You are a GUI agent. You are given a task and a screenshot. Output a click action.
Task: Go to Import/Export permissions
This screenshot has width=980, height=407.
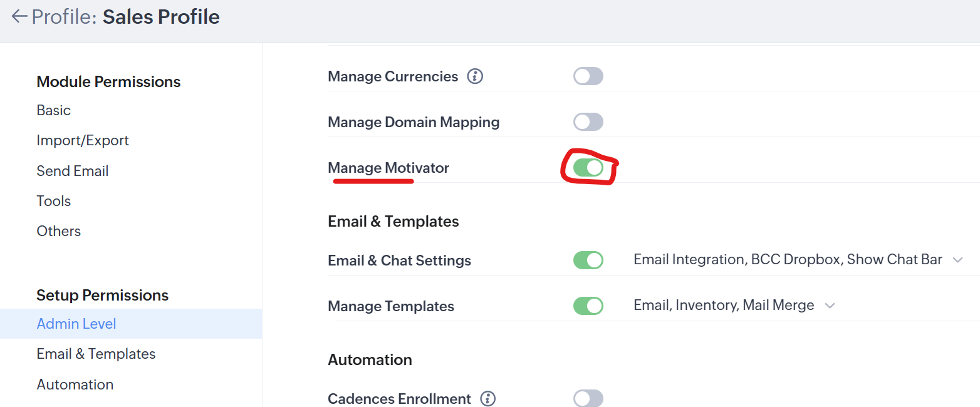click(x=83, y=140)
